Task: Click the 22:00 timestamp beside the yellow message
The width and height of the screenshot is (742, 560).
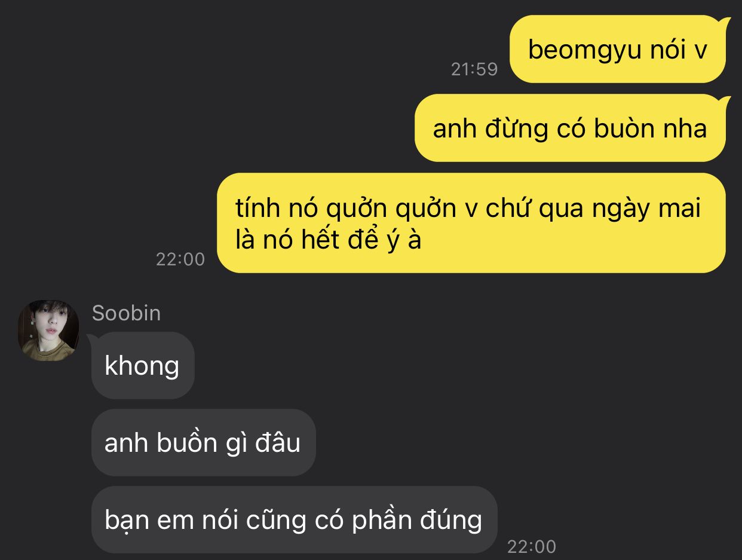Action: (180, 259)
